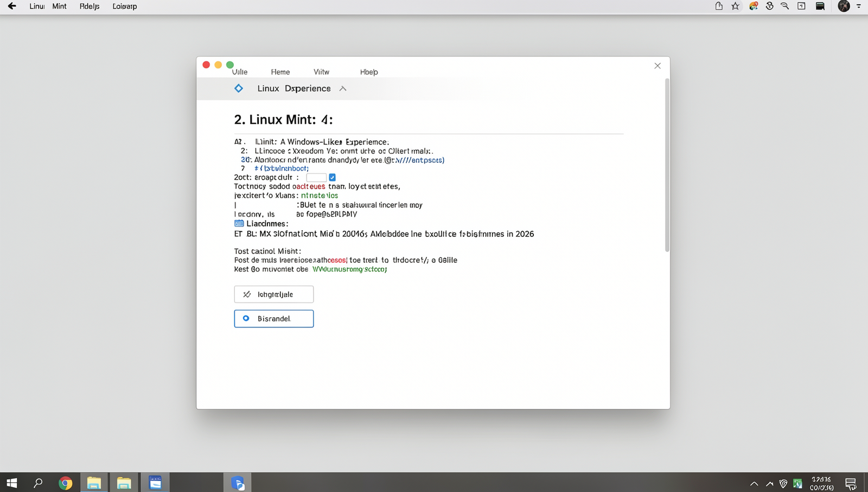This screenshot has width=868, height=492.
Task: Open the blue window app in taskbar
Action: pos(155,483)
